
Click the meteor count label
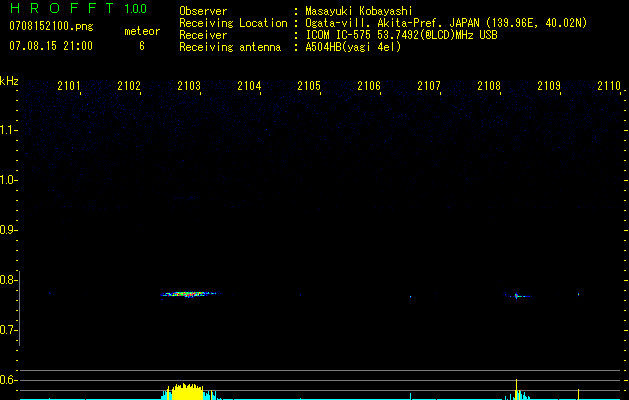[142, 31]
